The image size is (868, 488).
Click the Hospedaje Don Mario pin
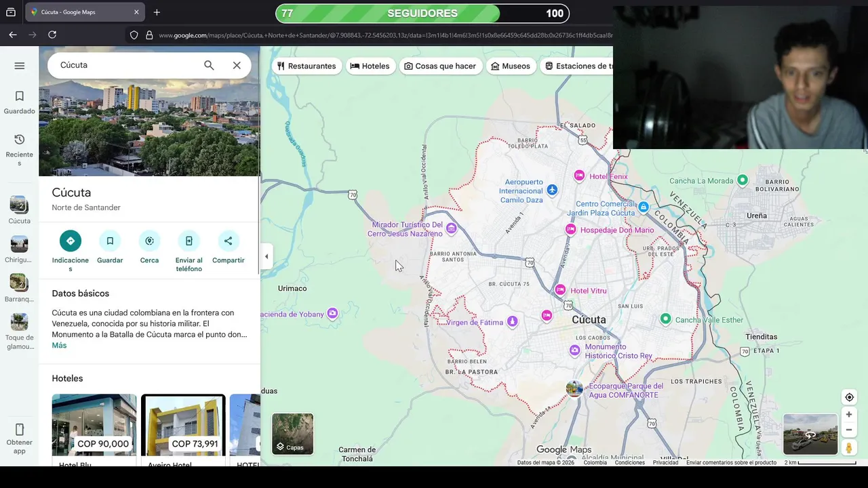tap(571, 230)
